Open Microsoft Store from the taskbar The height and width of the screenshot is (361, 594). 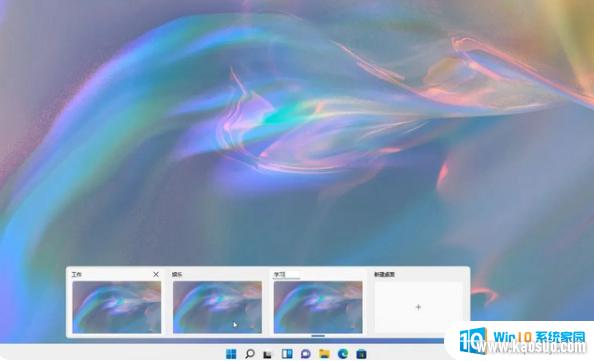(361, 354)
